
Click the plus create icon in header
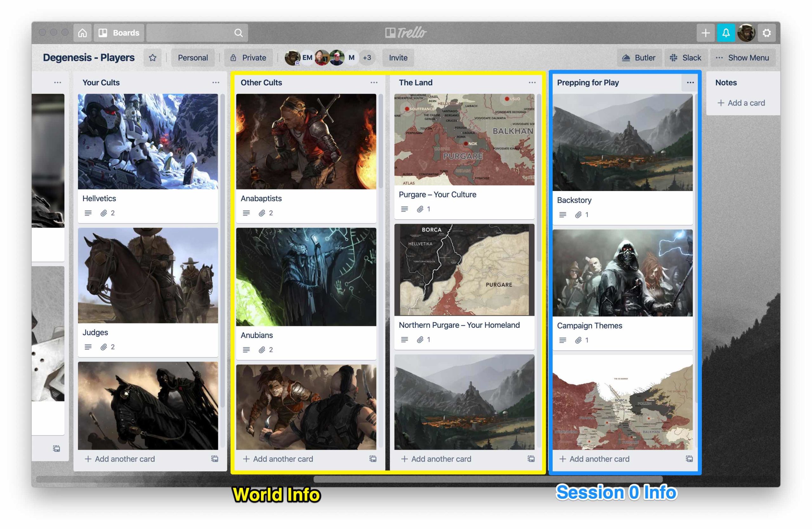[705, 33]
